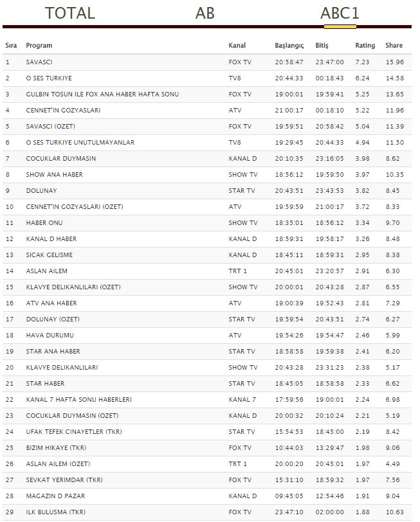Click ASLAN AILEM in row 14
This screenshot has width=420, height=522.
[x=46, y=271]
